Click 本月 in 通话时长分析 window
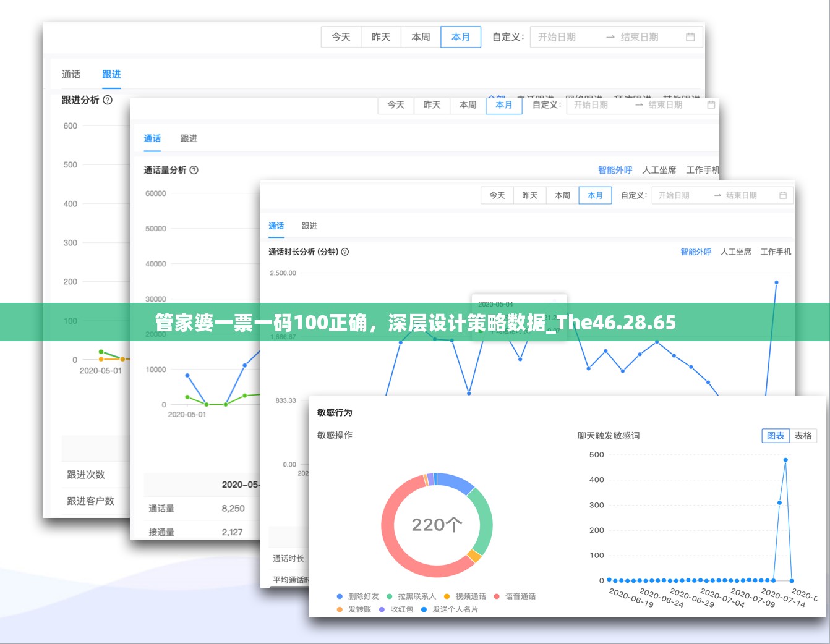 (595, 195)
